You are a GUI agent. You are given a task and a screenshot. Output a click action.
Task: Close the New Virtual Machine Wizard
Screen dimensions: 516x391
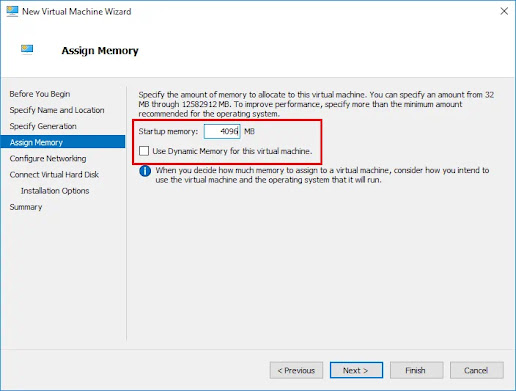[x=504, y=11]
